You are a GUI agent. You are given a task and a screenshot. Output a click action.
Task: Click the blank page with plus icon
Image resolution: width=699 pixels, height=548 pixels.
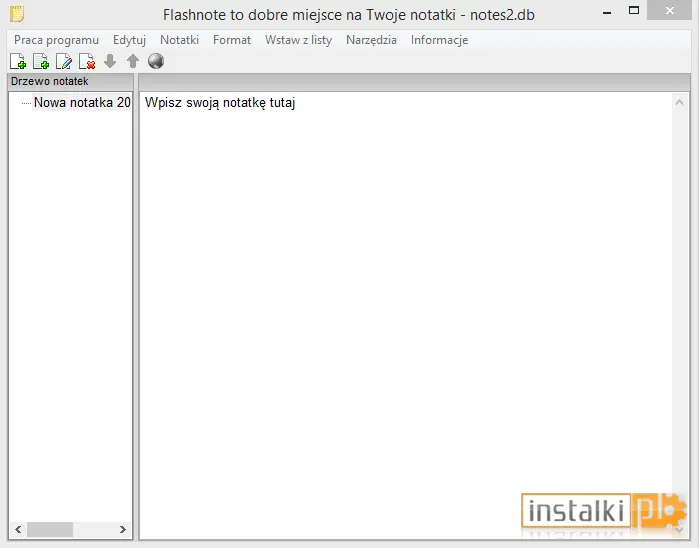pos(18,61)
